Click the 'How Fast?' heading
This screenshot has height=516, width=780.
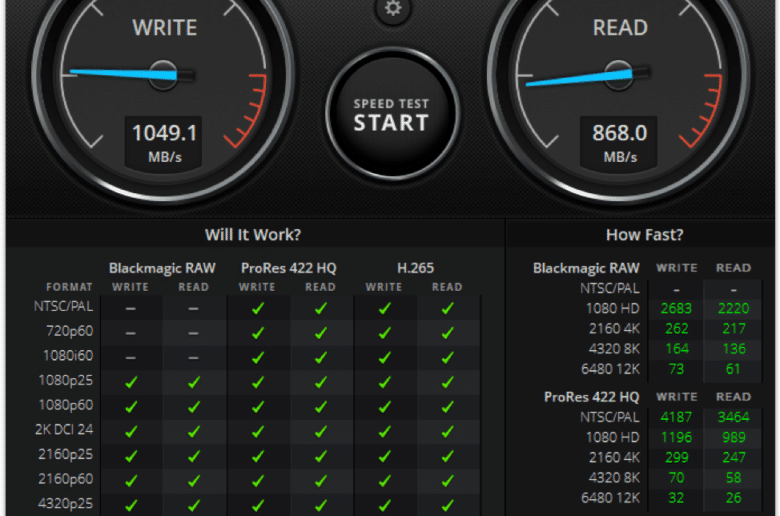click(x=644, y=234)
